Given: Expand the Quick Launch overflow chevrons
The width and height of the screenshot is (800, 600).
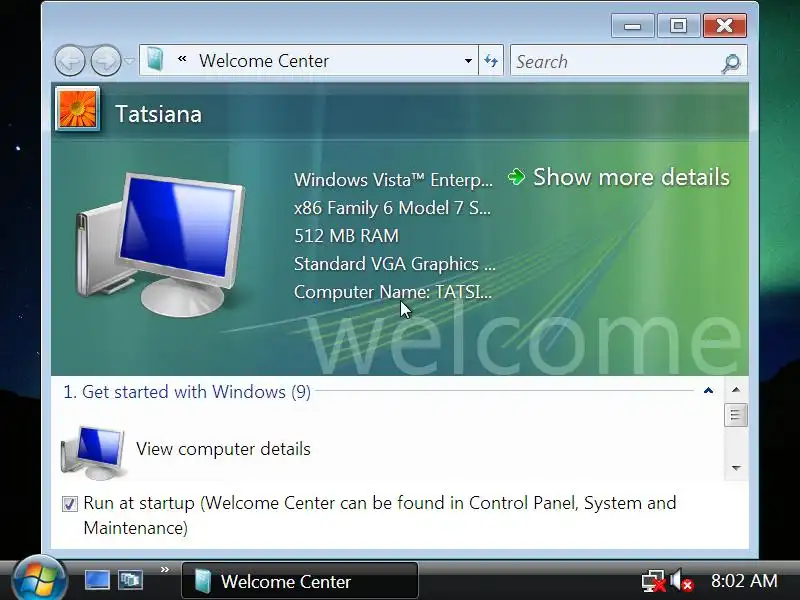Looking at the screenshot, I should click(x=164, y=569).
